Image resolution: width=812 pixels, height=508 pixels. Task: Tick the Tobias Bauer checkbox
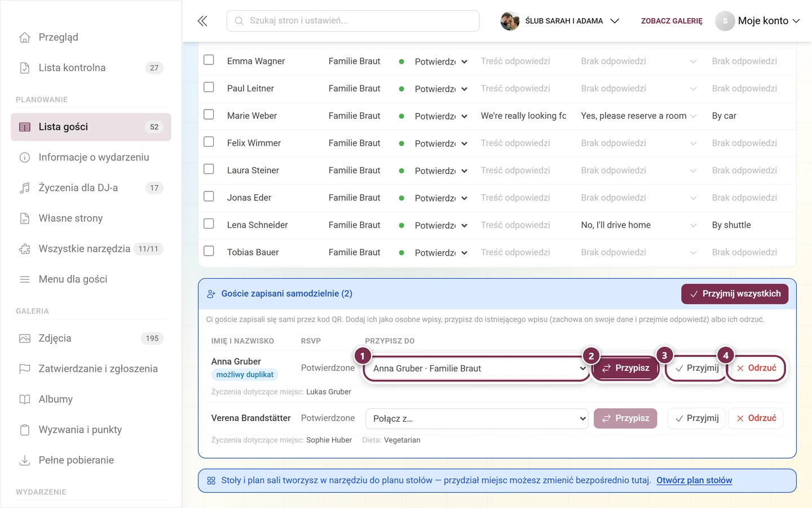tap(209, 251)
